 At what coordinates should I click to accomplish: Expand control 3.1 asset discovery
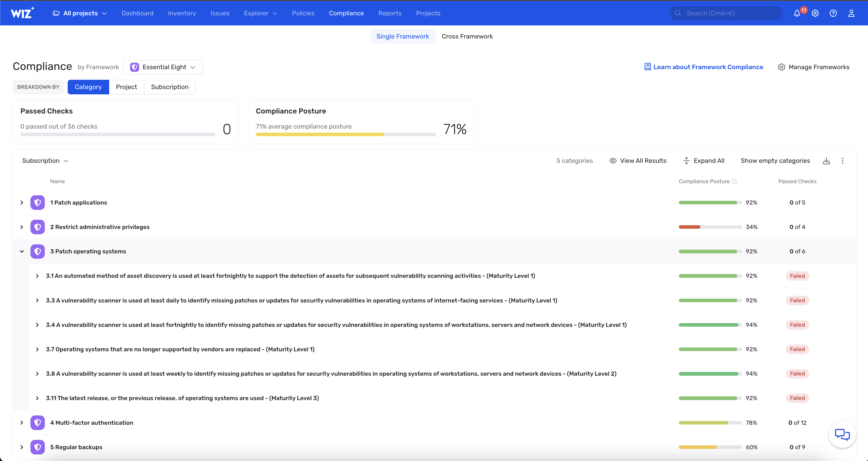37,276
